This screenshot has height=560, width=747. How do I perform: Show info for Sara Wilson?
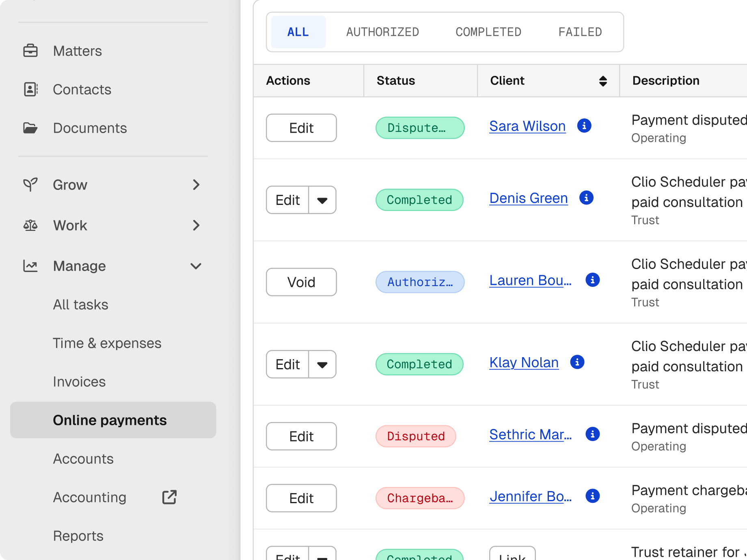click(x=584, y=126)
